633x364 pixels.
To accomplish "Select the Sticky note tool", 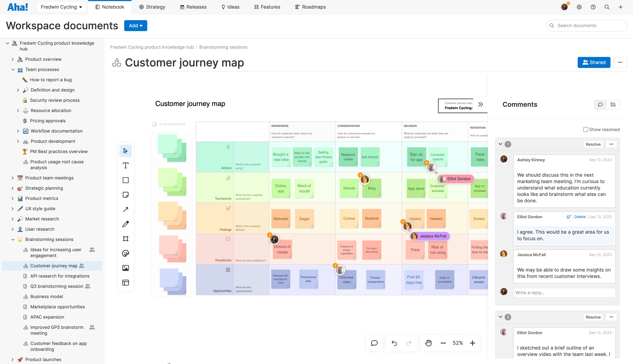I will click(125, 195).
